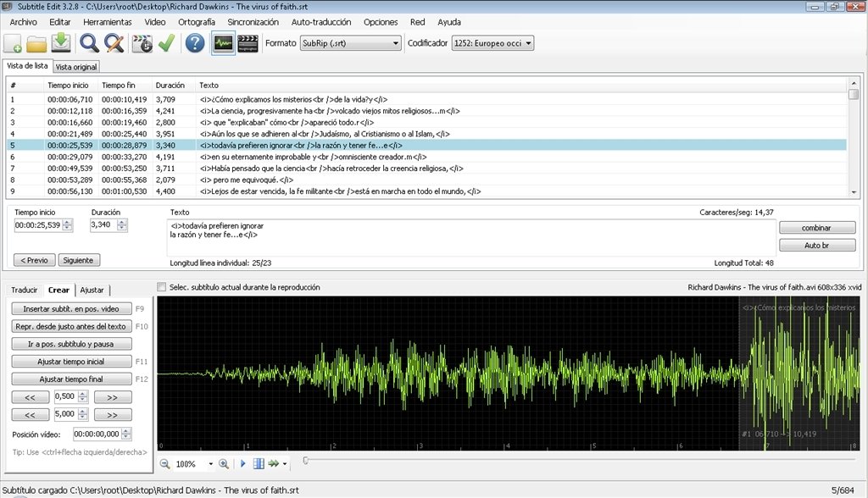Enable Selec. subtítulo actual durante la reproducción

coord(162,287)
